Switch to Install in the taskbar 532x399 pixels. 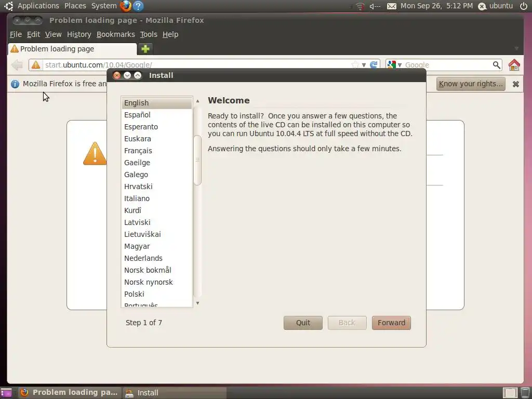pyautogui.click(x=174, y=393)
